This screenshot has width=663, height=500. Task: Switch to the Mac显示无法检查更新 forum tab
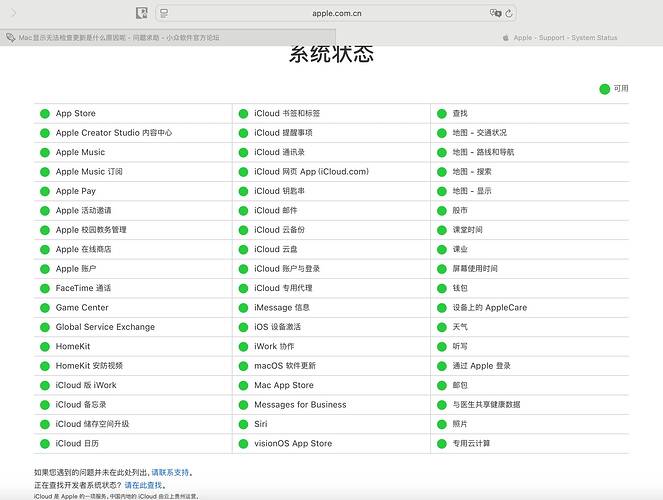pos(168,38)
